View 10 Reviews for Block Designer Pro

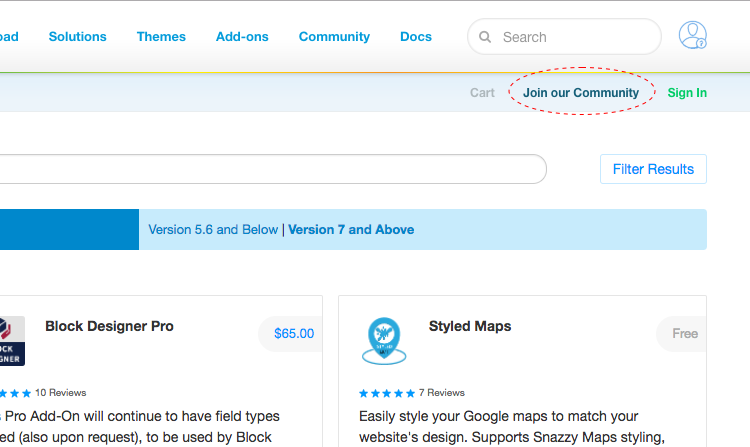click(60, 393)
